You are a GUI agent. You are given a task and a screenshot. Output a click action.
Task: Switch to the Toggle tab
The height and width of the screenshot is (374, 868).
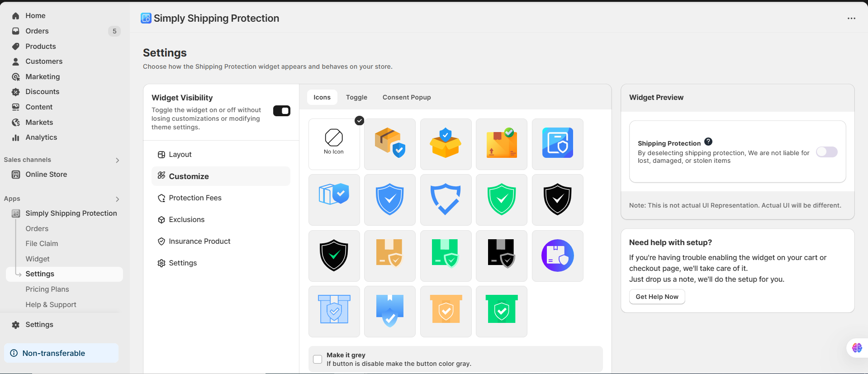(x=356, y=97)
